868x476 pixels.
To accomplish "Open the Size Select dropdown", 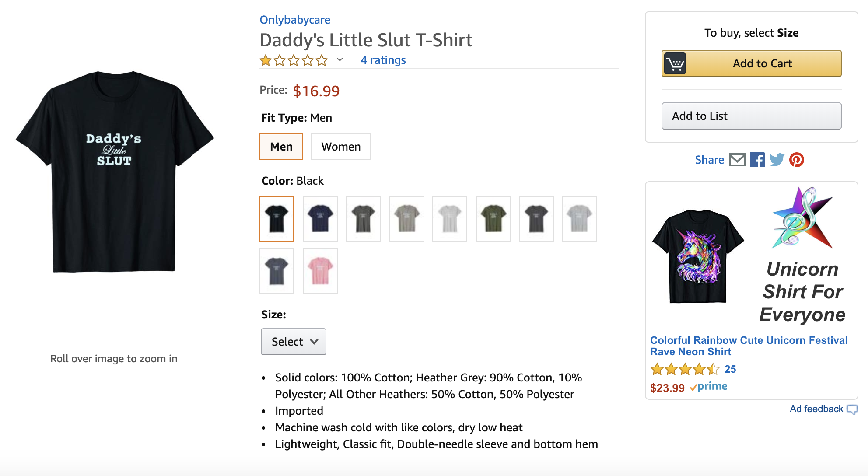I will tap(294, 342).
